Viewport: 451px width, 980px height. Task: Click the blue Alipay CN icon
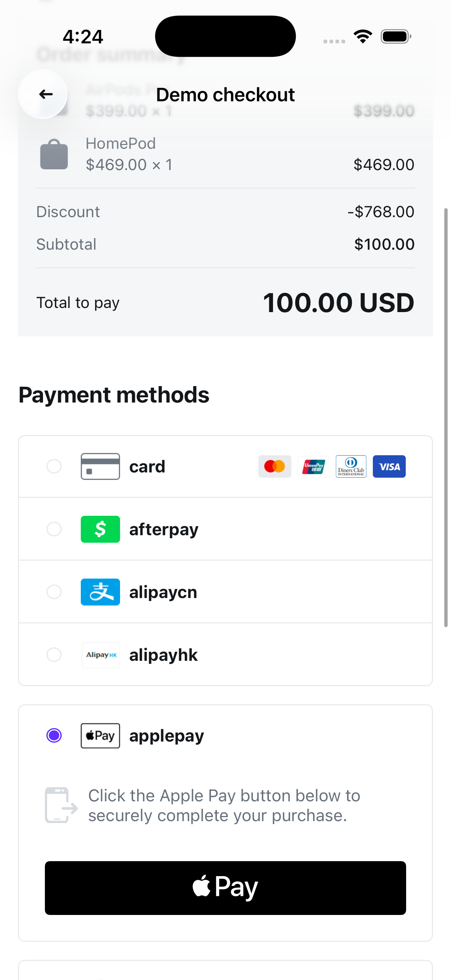click(100, 592)
